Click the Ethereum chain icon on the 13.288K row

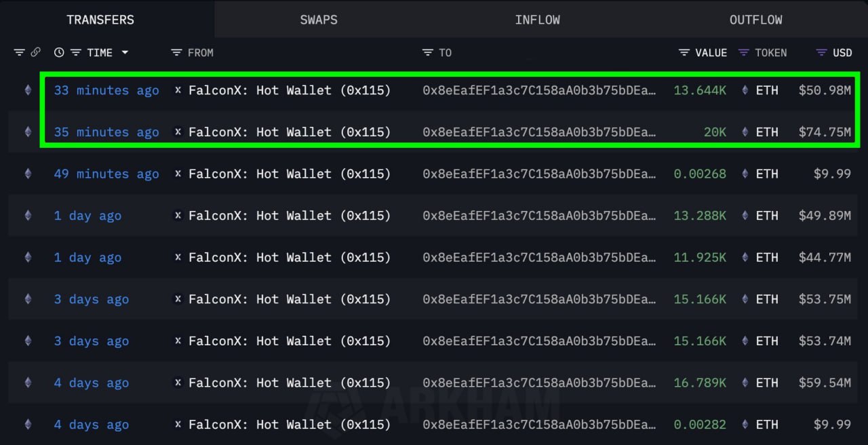click(x=28, y=215)
